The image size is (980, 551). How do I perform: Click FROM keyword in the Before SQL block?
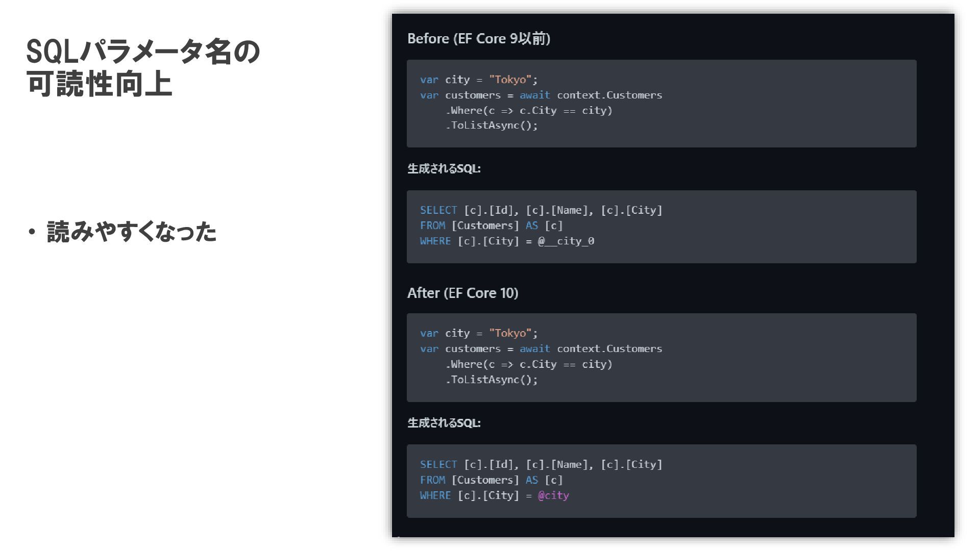click(432, 226)
